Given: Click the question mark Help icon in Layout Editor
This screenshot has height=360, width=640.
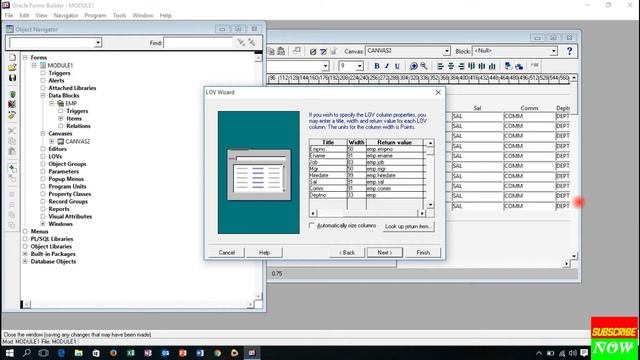Looking at the screenshot, I should click(569, 51).
